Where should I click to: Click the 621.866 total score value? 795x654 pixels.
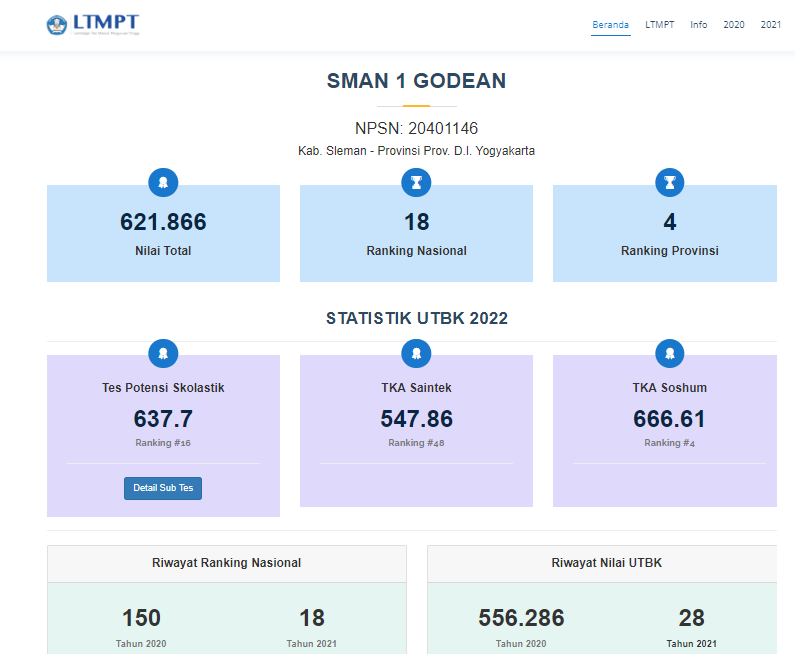163,222
